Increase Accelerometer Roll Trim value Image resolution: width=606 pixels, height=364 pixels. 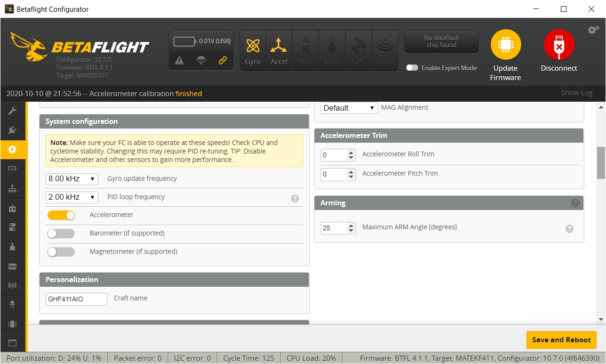coord(351,152)
